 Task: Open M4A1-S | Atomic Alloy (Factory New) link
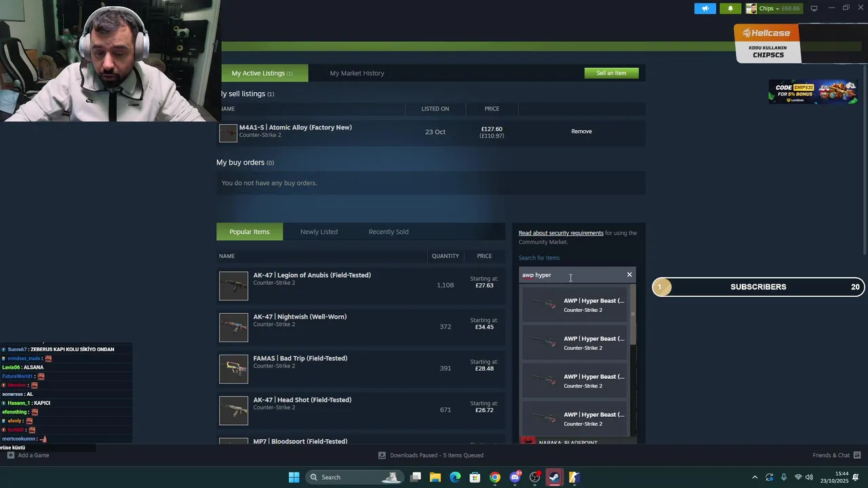click(295, 127)
